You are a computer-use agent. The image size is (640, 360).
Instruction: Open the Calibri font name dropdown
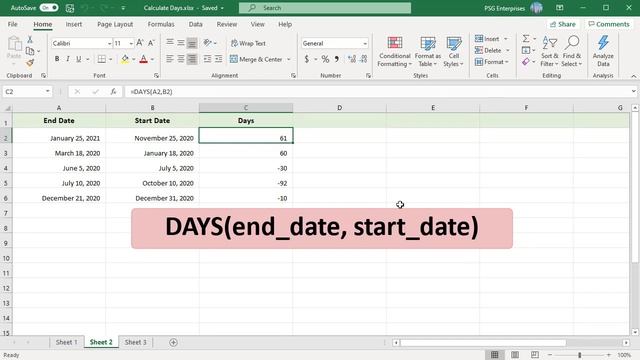pos(109,43)
